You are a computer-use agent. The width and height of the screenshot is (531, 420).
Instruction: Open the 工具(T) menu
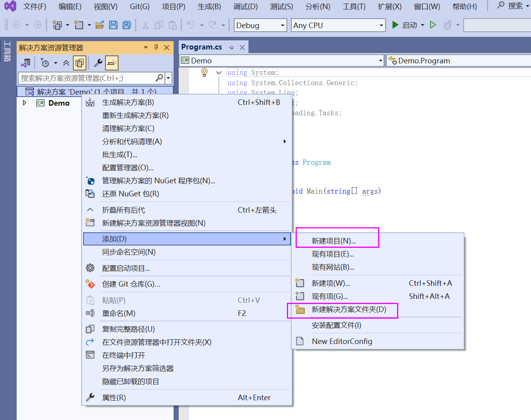354,6
